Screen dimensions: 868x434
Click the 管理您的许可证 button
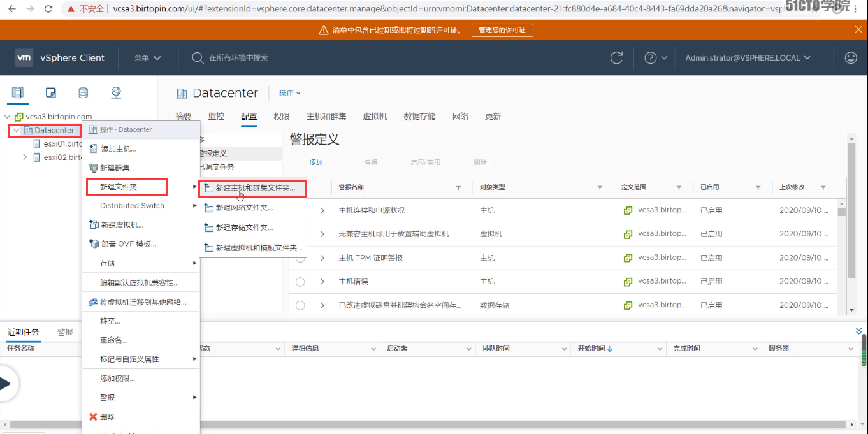tap(502, 30)
